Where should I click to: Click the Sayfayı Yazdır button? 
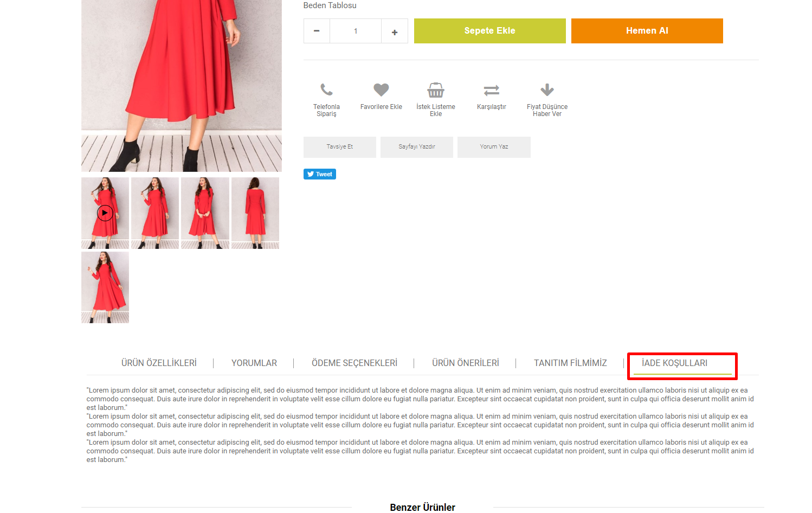point(417,147)
